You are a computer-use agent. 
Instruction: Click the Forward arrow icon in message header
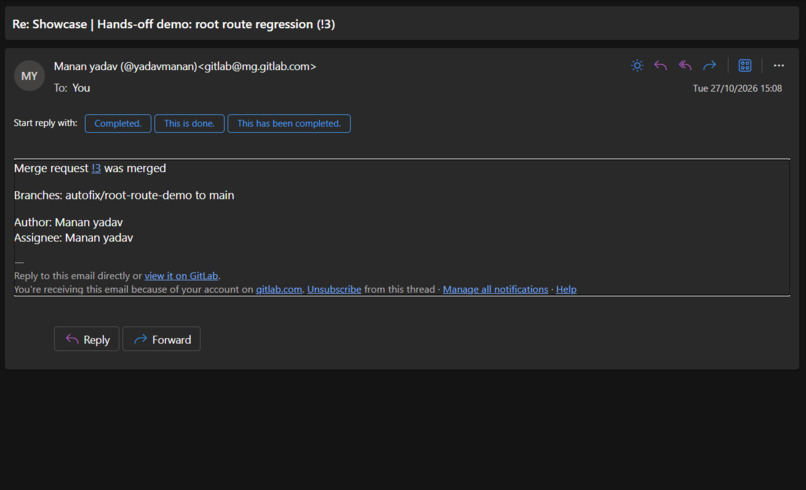pos(709,66)
